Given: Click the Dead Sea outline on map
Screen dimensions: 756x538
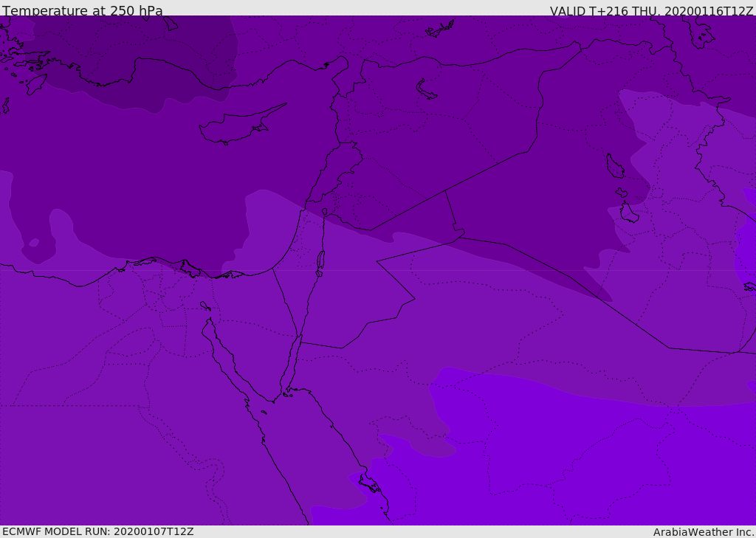Looking at the screenshot, I should pos(320,260).
